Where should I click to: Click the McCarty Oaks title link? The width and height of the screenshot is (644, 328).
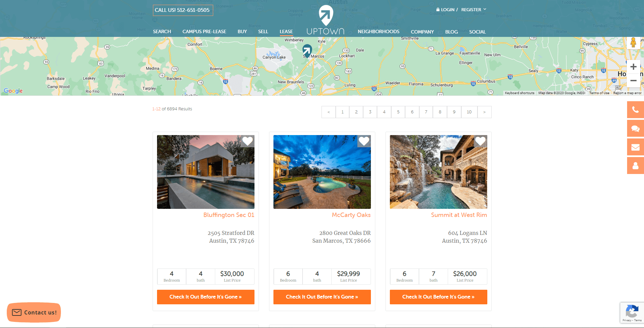click(351, 215)
